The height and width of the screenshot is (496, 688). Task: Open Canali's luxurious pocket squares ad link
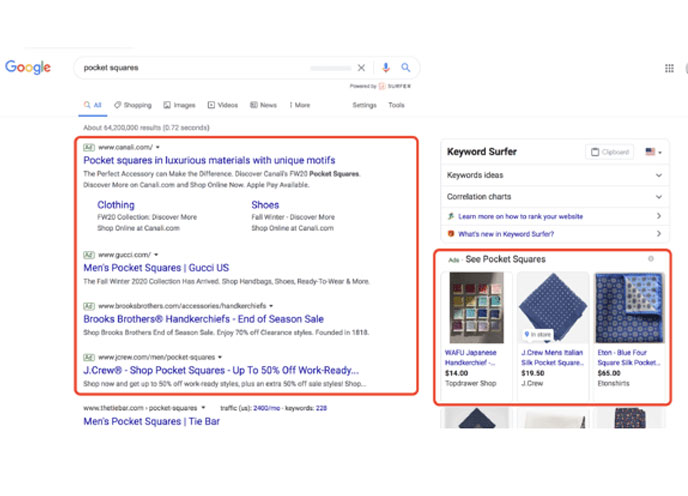click(209, 160)
